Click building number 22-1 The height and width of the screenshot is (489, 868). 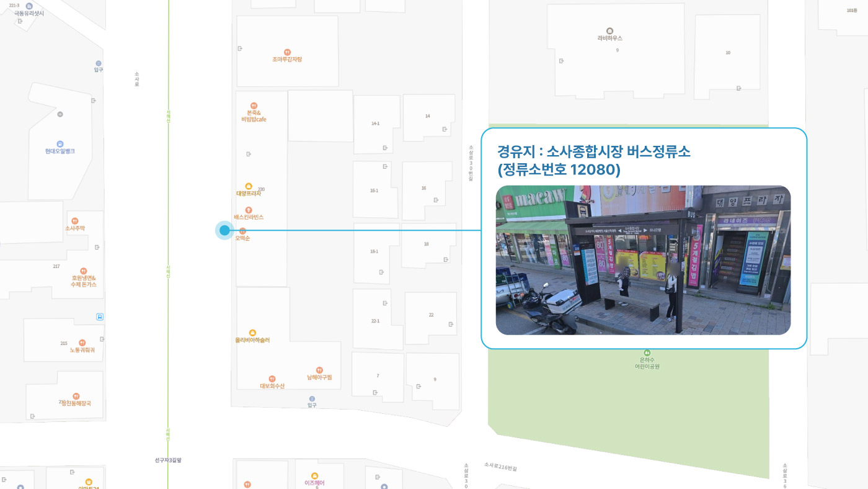pyautogui.click(x=375, y=321)
